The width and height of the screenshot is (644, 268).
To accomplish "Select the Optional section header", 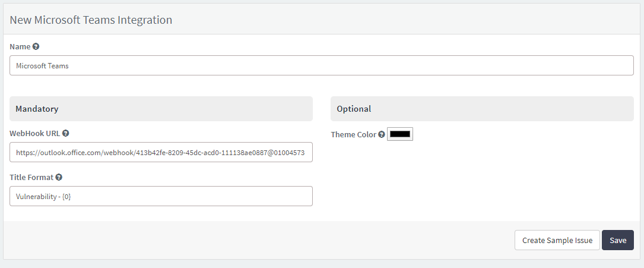I will click(x=482, y=109).
